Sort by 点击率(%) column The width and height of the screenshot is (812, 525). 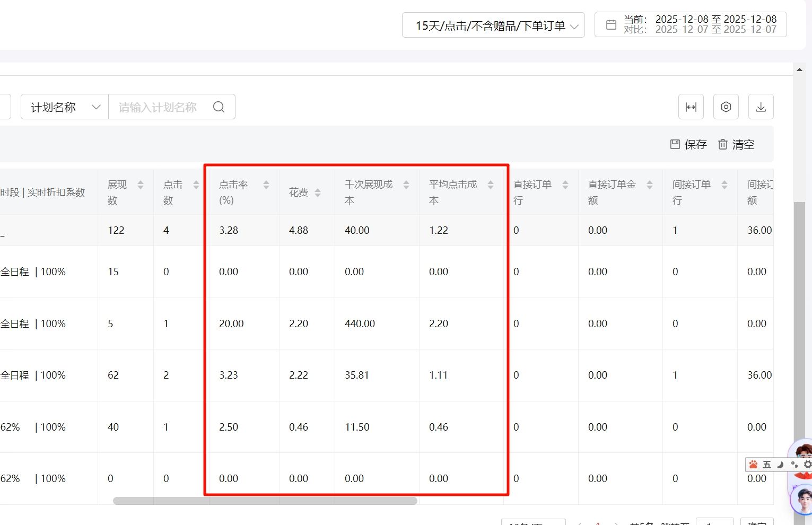[x=266, y=185]
